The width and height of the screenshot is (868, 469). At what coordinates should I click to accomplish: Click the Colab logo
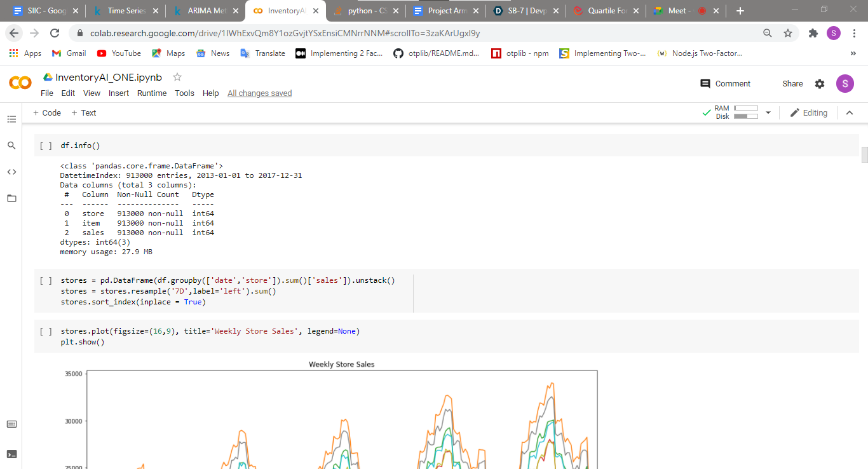coord(20,83)
